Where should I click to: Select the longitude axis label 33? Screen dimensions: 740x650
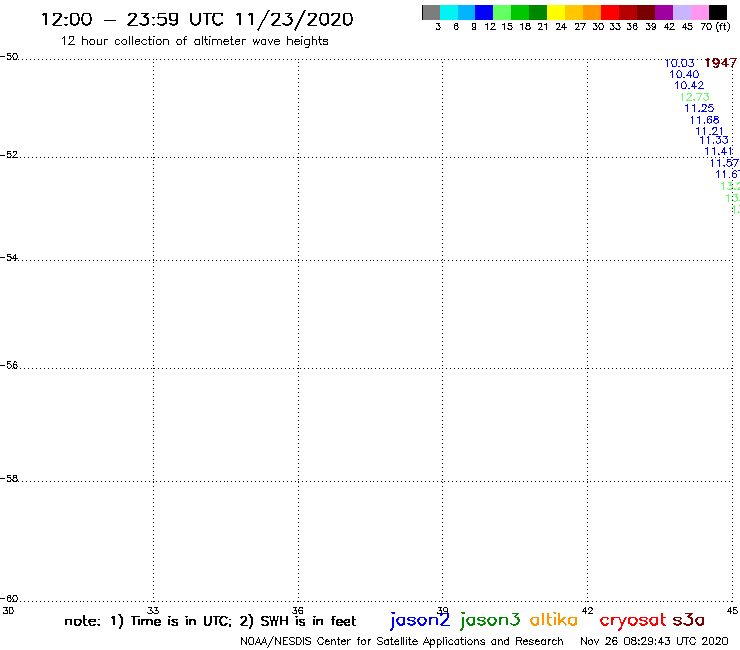point(153,611)
